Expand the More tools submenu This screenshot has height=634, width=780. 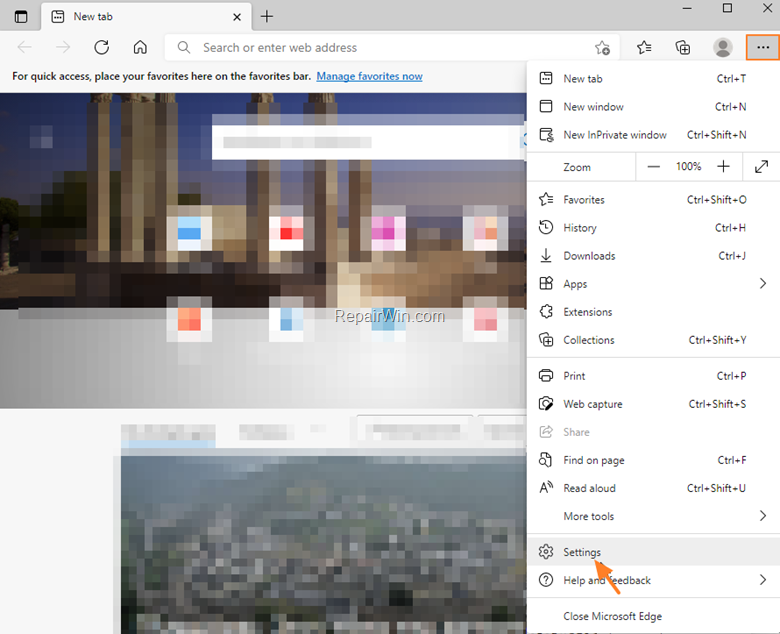[653, 516]
